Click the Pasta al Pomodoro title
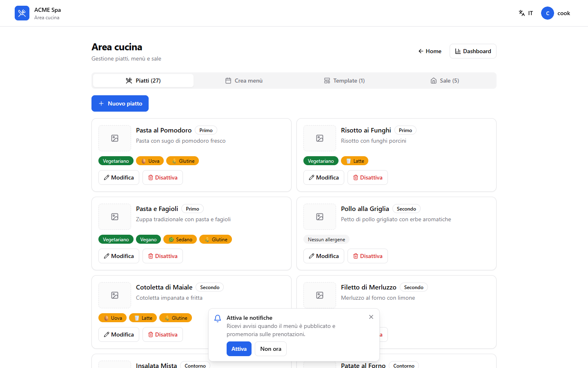This screenshot has width=588, height=368. pyautogui.click(x=164, y=130)
